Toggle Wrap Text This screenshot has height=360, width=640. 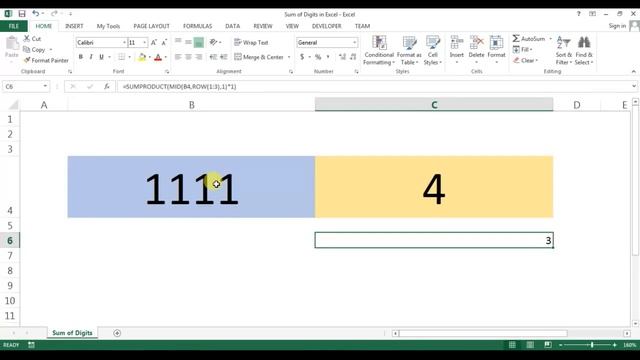tap(251, 42)
